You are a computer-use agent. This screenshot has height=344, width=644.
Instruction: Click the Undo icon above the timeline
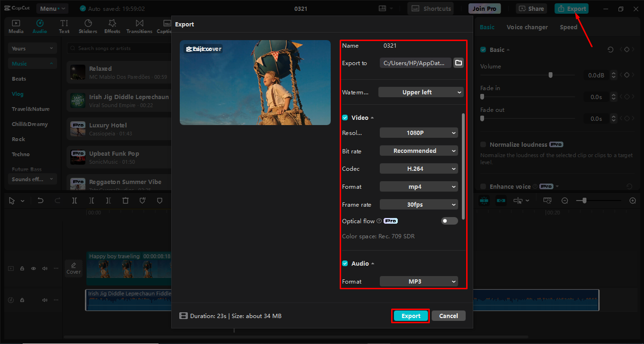[40, 200]
